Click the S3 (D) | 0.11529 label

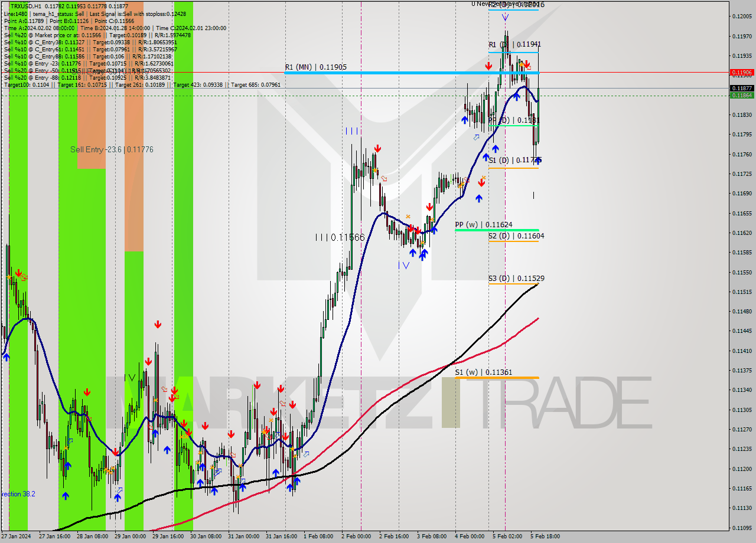coord(516,279)
